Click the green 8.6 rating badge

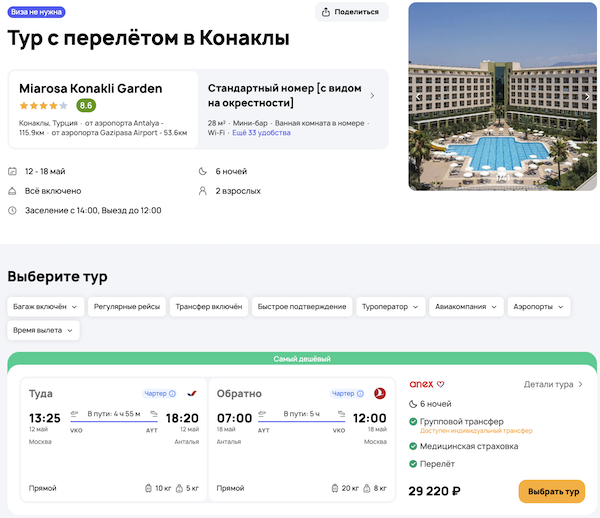pyautogui.click(x=86, y=106)
